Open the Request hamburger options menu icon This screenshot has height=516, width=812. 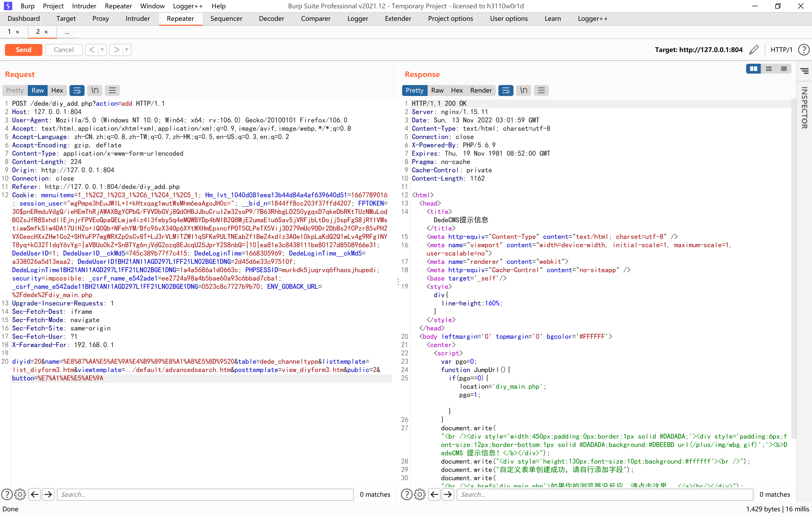112,90
